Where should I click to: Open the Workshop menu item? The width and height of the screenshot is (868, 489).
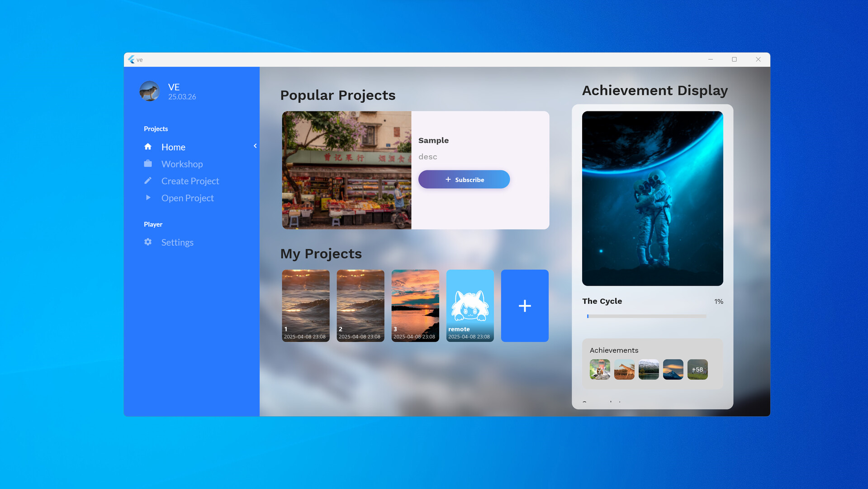coord(182,164)
